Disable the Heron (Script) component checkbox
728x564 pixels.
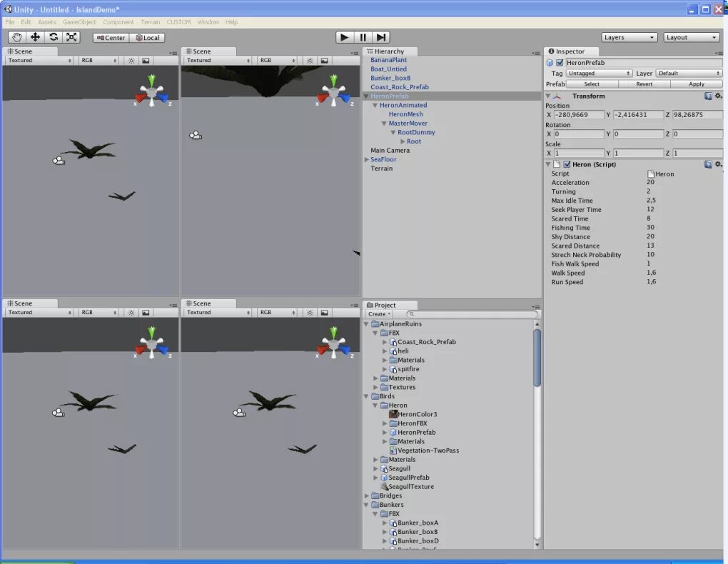567,164
